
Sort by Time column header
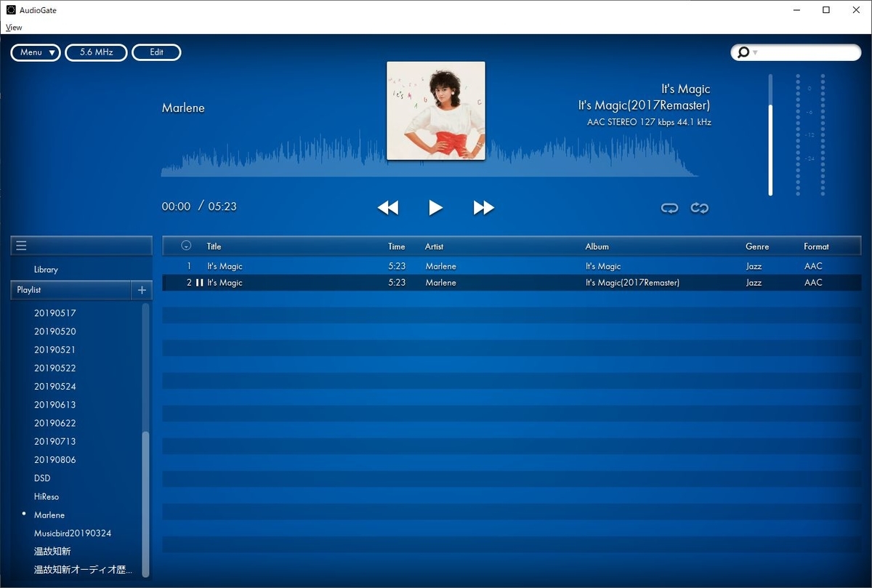pyautogui.click(x=397, y=246)
